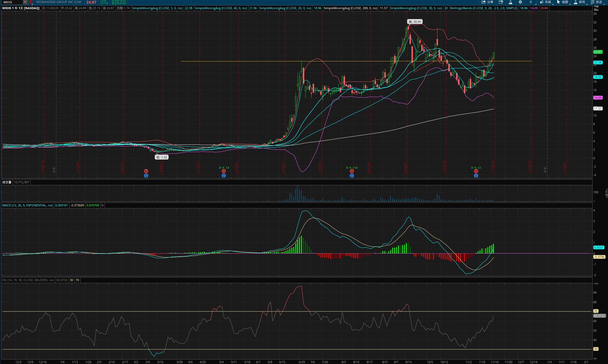
Task: Click the blue lightbulb icon under $-0.11
Action: (x=476, y=176)
